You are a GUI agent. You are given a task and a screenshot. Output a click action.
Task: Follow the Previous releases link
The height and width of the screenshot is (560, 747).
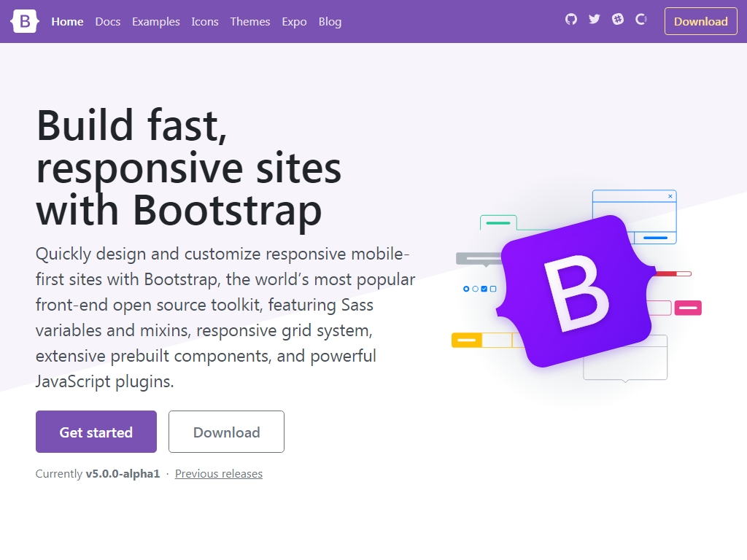[219, 474]
